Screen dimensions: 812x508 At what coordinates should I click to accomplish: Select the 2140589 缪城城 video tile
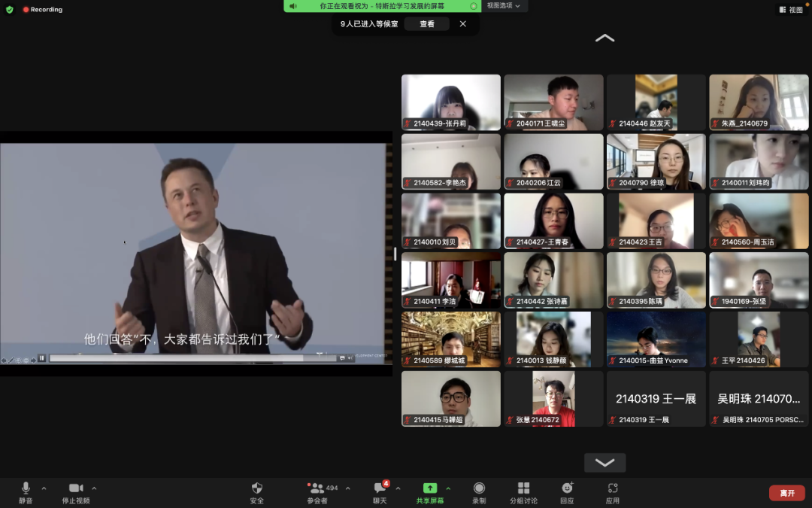click(451, 339)
